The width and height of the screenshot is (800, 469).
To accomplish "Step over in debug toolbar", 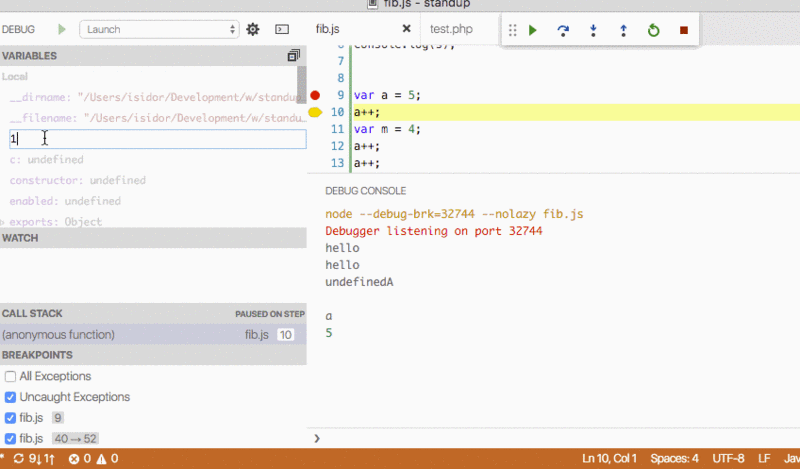I will coord(563,30).
